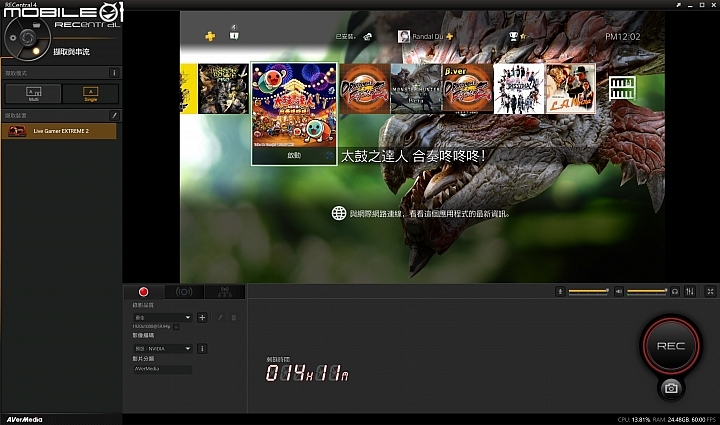Open the file folder icon in circular menu
Screen dimensions: 720x425
coord(37,25)
